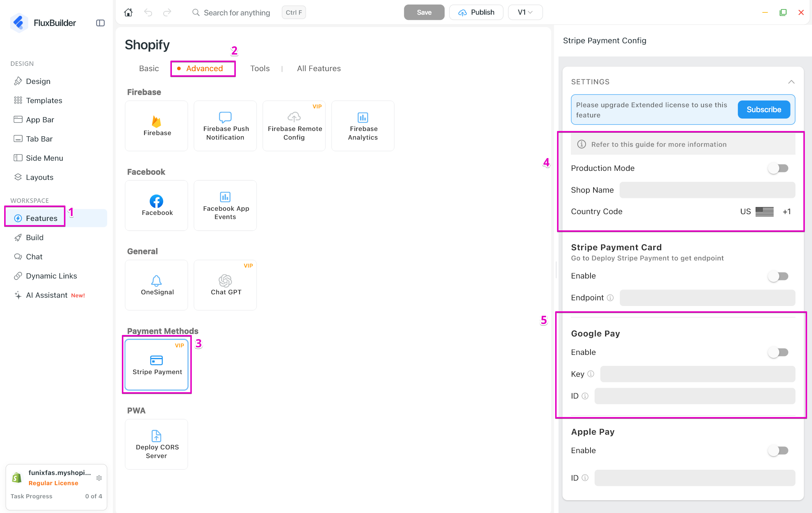812x513 pixels.
Task: Go to home via house icon
Action: coord(128,12)
